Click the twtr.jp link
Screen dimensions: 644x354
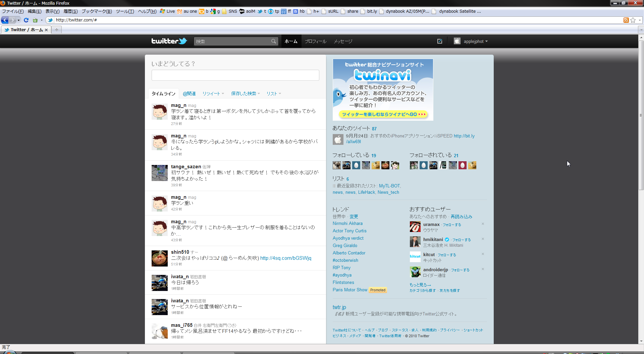(339, 307)
